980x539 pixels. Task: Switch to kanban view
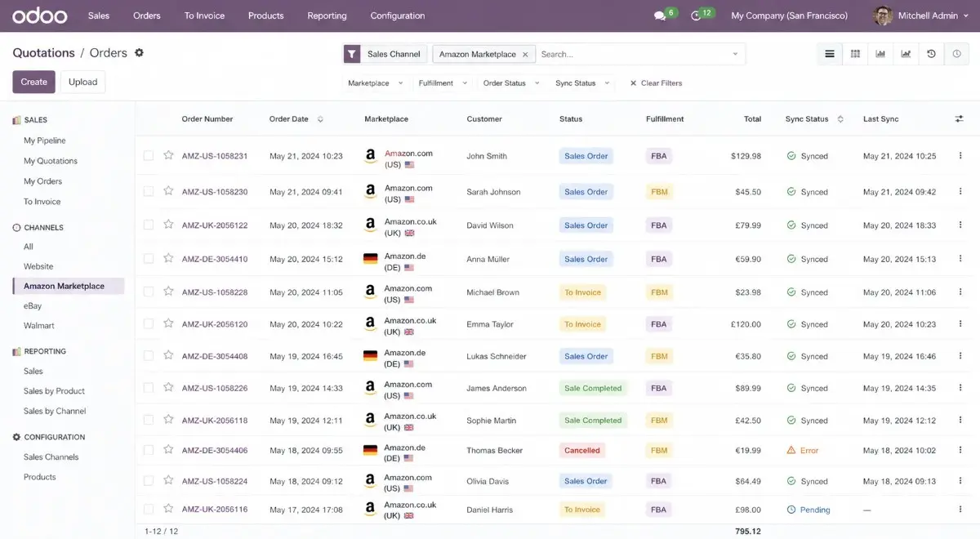(x=855, y=54)
